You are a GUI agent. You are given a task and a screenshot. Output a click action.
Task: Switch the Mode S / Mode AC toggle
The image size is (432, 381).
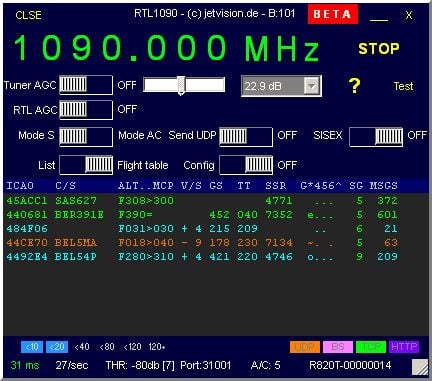point(86,137)
